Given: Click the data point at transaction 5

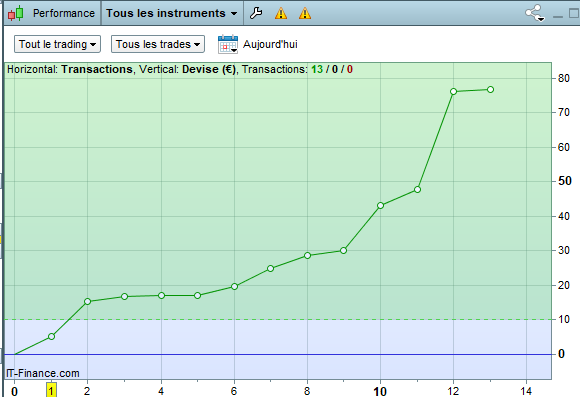Looking at the screenshot, I should (198, 295).
